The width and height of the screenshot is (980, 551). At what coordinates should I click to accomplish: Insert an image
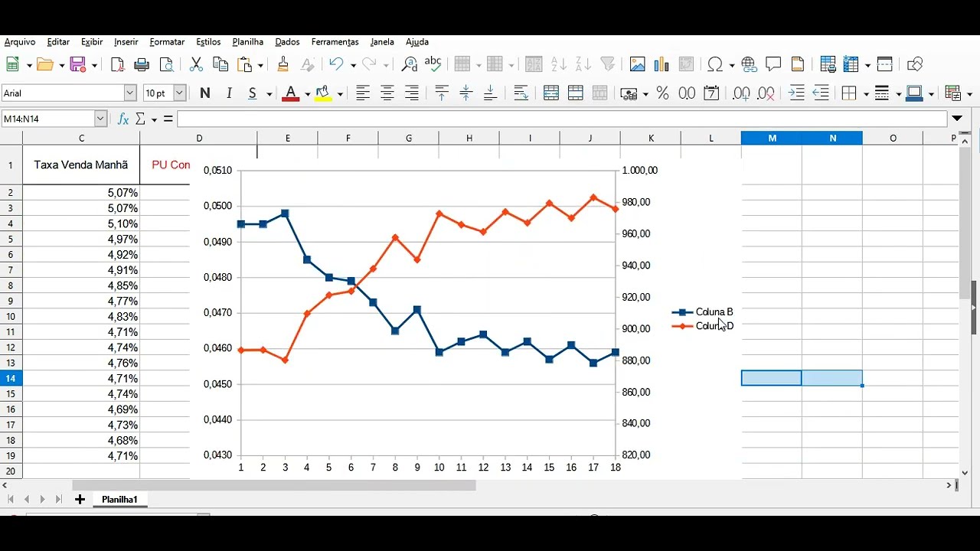(637, 64)
